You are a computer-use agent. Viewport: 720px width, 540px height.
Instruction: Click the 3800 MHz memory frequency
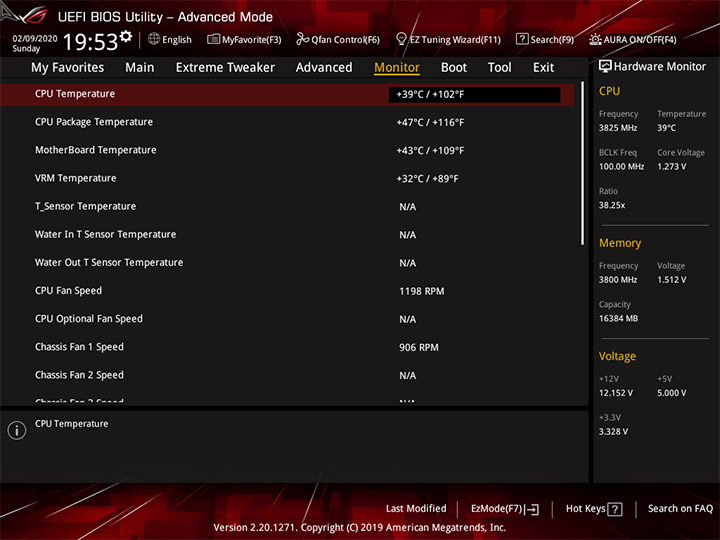[618, 280]
